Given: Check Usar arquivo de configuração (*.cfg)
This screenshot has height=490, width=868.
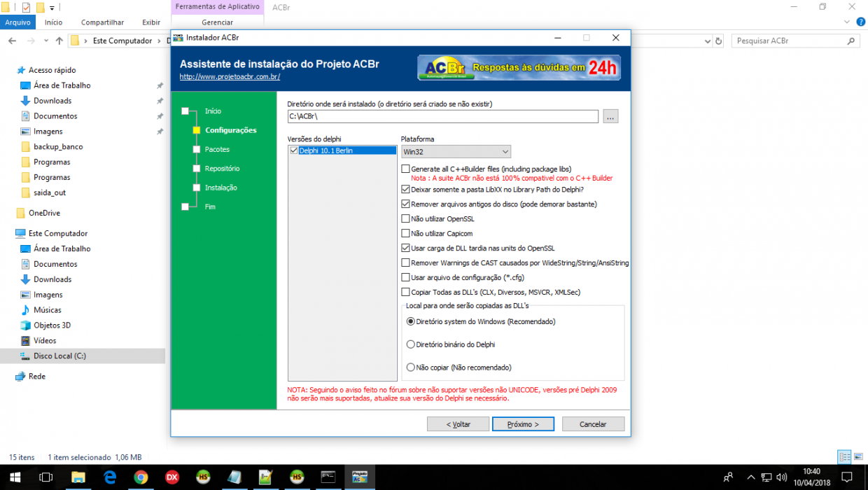Looking at the screenshot, I should coord(405,277).
